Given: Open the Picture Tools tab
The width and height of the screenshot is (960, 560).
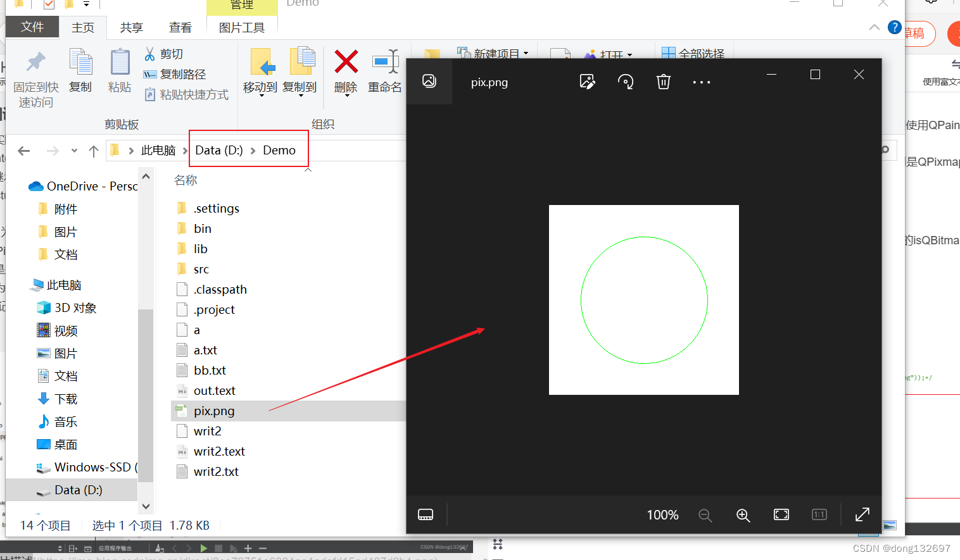Looking at the screenshot, I should click(x=242, y=27).
